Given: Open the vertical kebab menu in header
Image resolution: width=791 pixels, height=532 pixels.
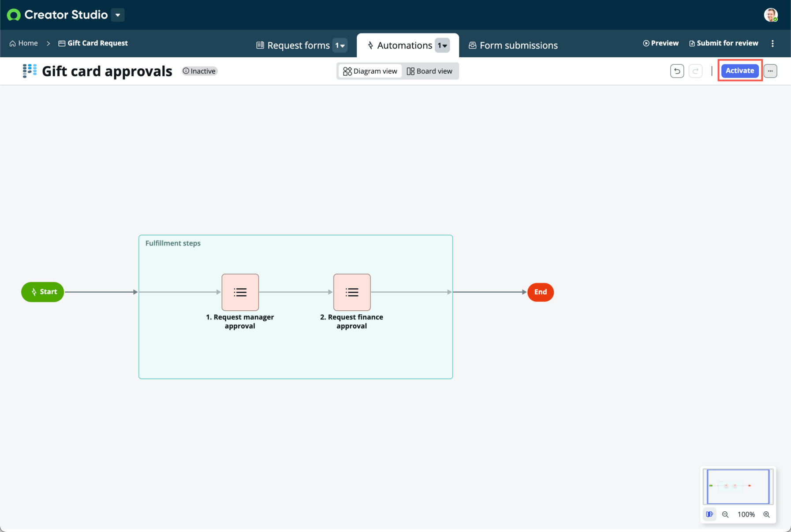Looking at the screenshot, I should pyautogui.click(x=772, y=43).
